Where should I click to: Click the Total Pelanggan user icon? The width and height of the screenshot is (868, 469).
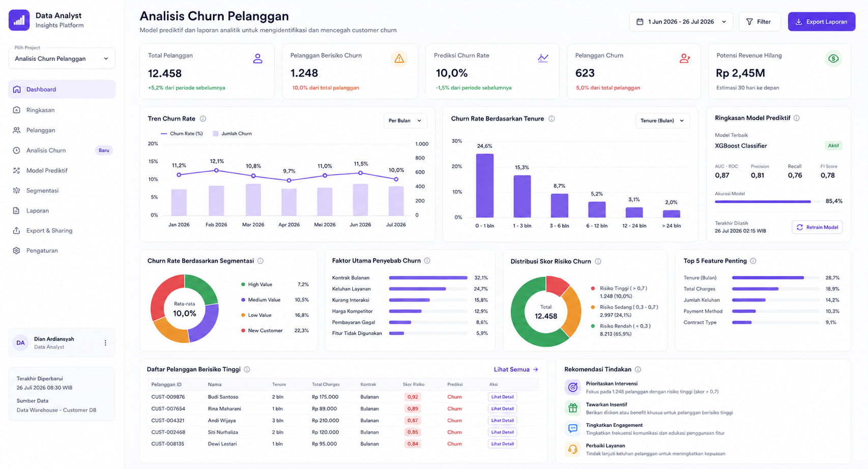[x=258, y=58]
